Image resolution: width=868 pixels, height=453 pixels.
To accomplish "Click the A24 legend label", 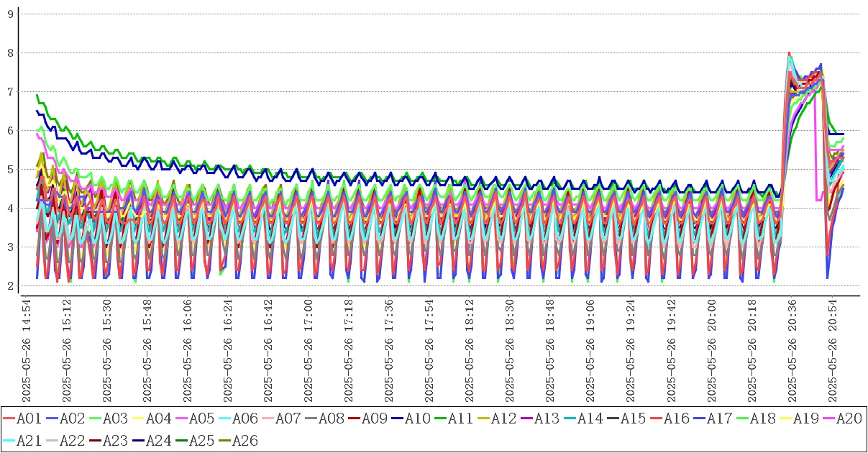I will [x=157, y=441].
